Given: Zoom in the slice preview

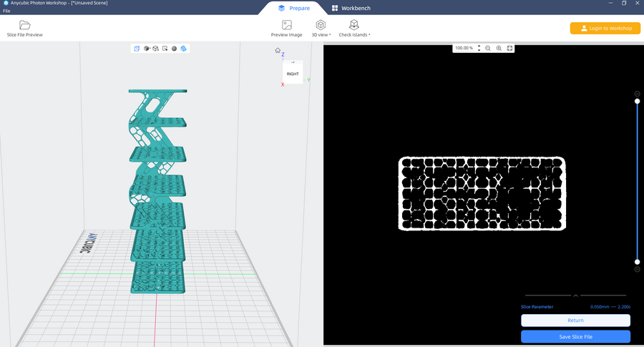Looking at the screenshot, I should point(499,48).
